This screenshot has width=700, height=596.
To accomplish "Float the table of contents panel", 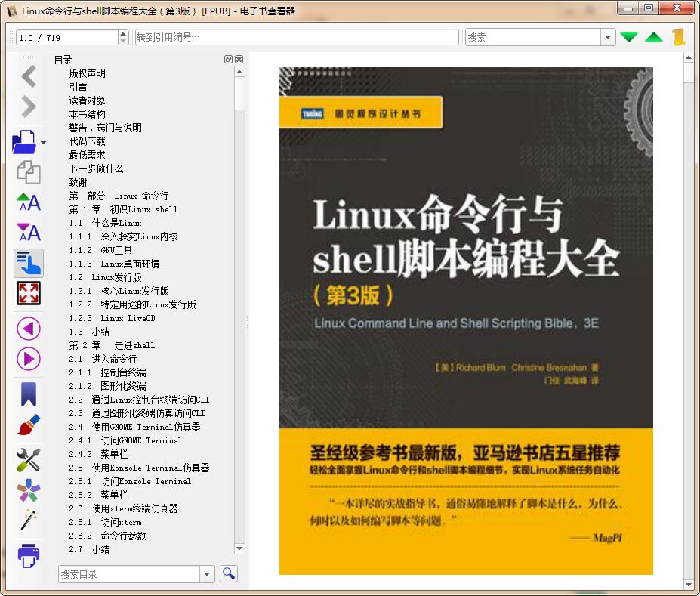I will tap(228, 60).
